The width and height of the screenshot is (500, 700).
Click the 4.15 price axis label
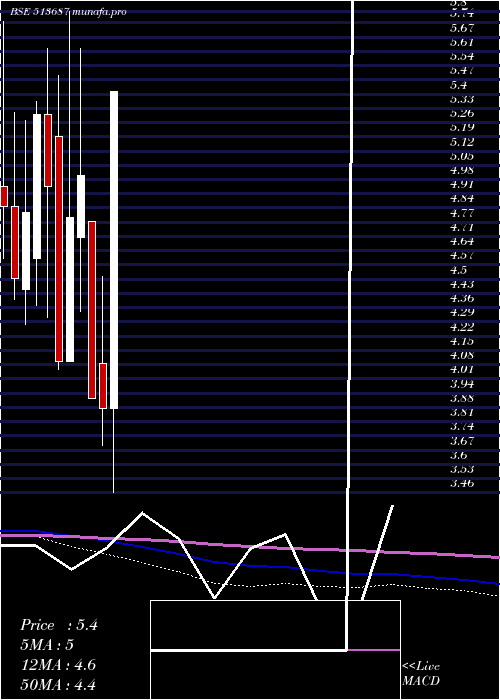pyautogui.click(x=462, y=341)
